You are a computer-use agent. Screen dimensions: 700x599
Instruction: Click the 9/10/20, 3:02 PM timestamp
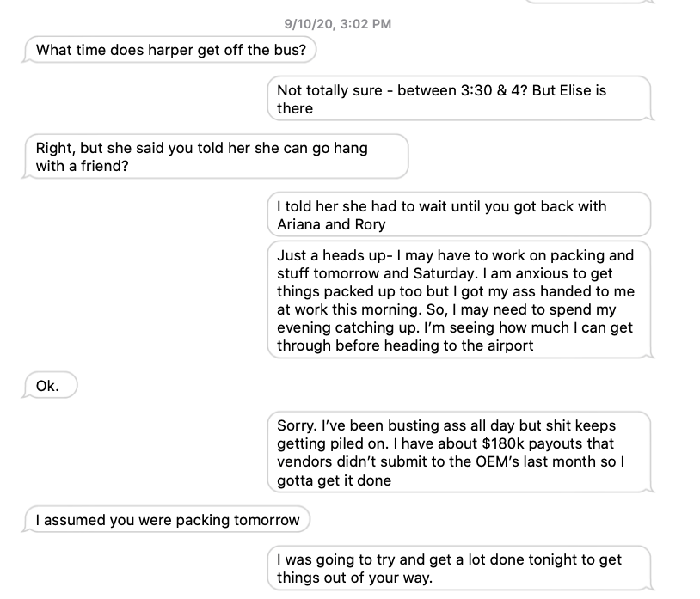(x=337, y=24)
